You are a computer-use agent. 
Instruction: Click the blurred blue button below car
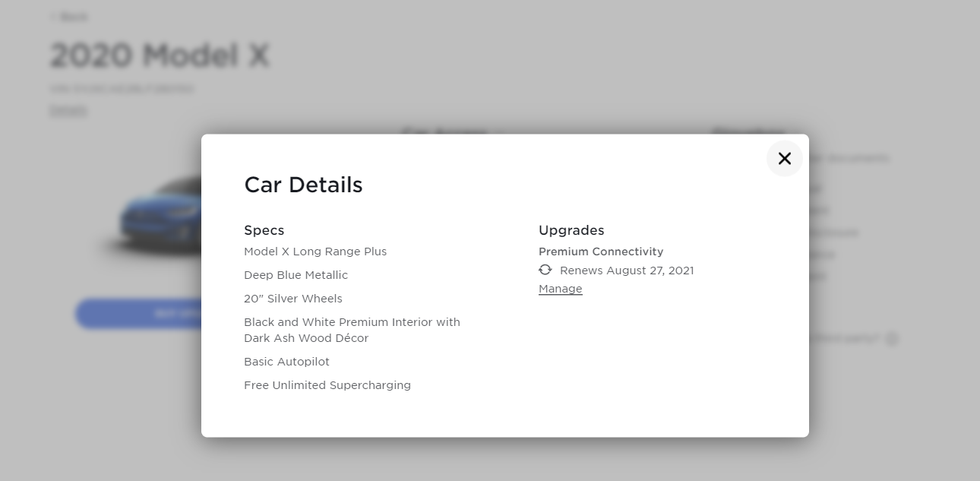[138, 313]
